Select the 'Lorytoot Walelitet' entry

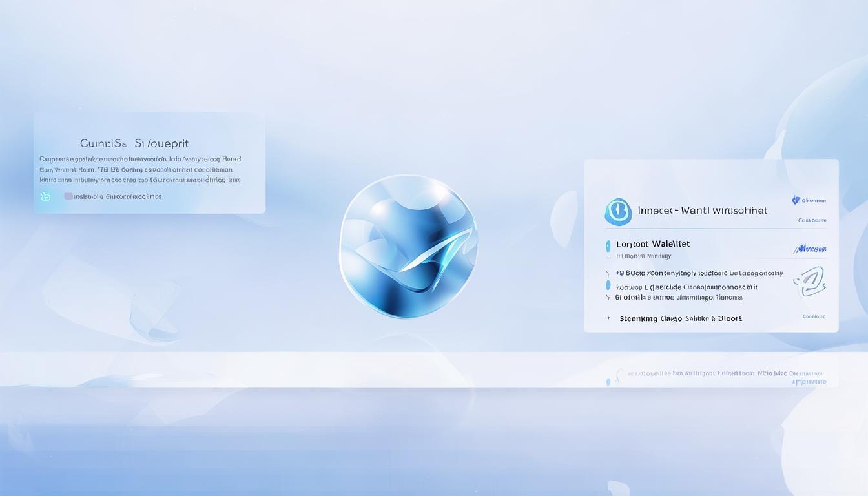(x=653, y=244)
